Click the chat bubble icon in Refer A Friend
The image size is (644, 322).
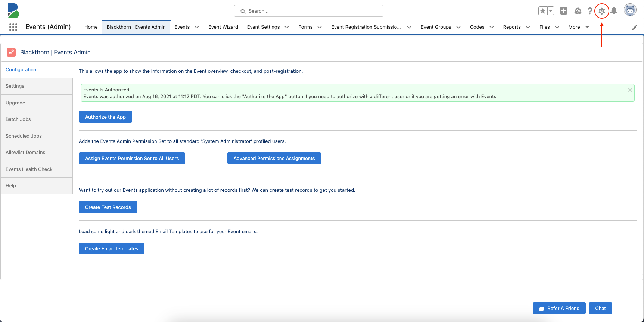[x=542, y=309]
